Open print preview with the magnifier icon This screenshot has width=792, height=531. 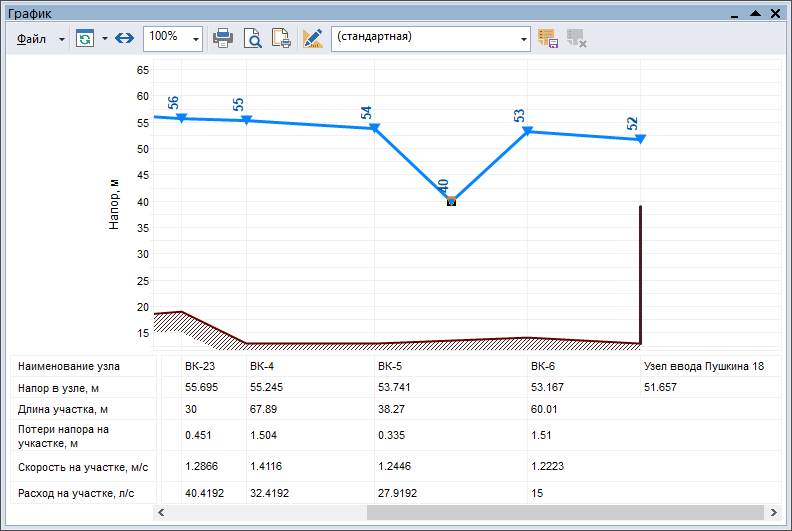point(253,38)
